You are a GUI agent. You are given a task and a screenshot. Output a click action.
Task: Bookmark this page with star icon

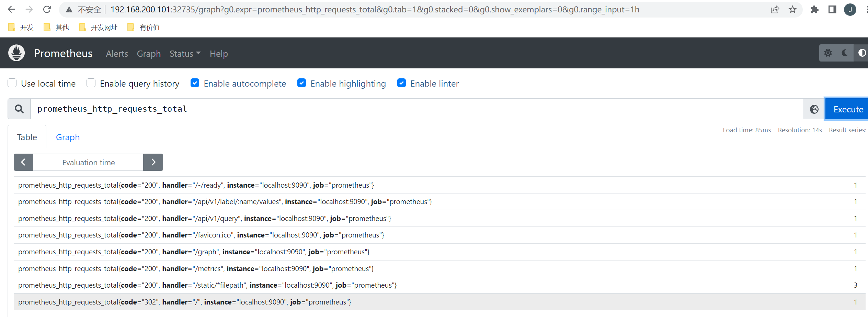[792, 9]
